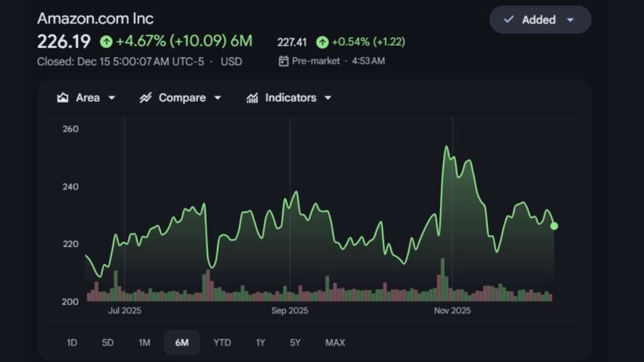Screen dimensions: 644x362
Task: Expand the Added button's chevron menu
Action: pos(570,19)
